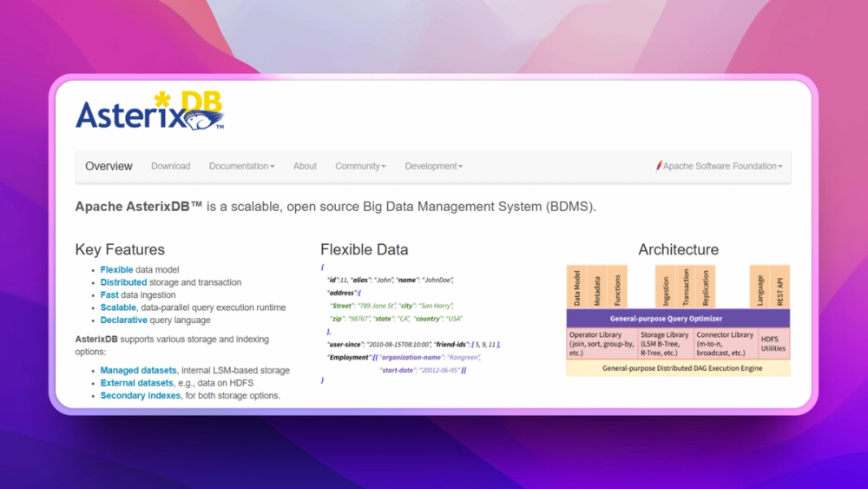Expand the Documentation dropdown menu
Screen dimensions: 868x489
coord(241,166)
